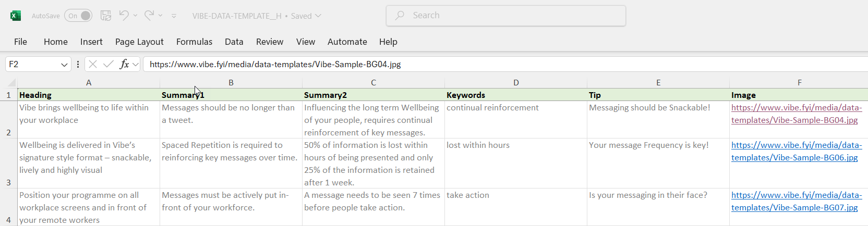Open the Vibe-Sample-BG07.jpg hyperlink
The width and height of the screenshot is (868, 226).
pos(797,201)
